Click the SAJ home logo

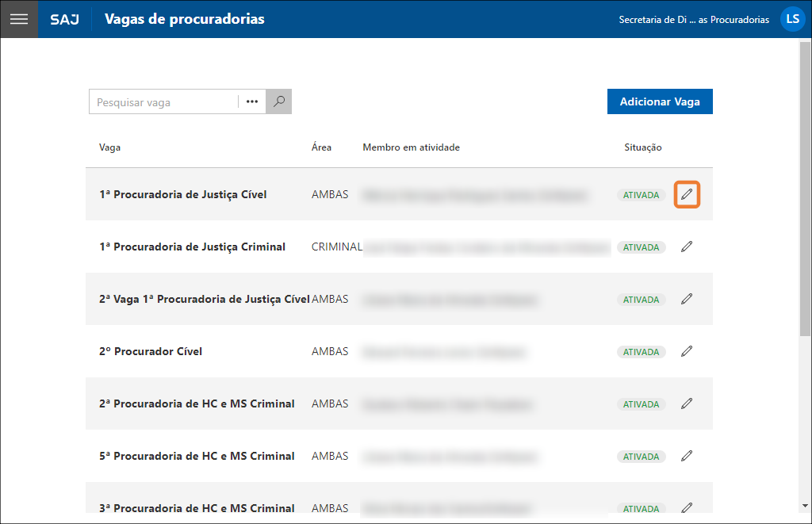(63, 19)
